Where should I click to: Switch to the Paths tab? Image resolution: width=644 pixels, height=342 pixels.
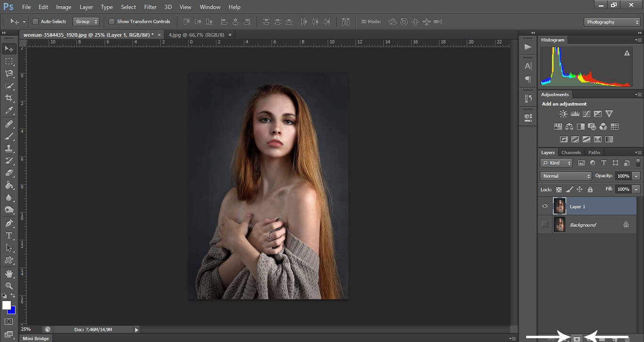pos(594,153)
